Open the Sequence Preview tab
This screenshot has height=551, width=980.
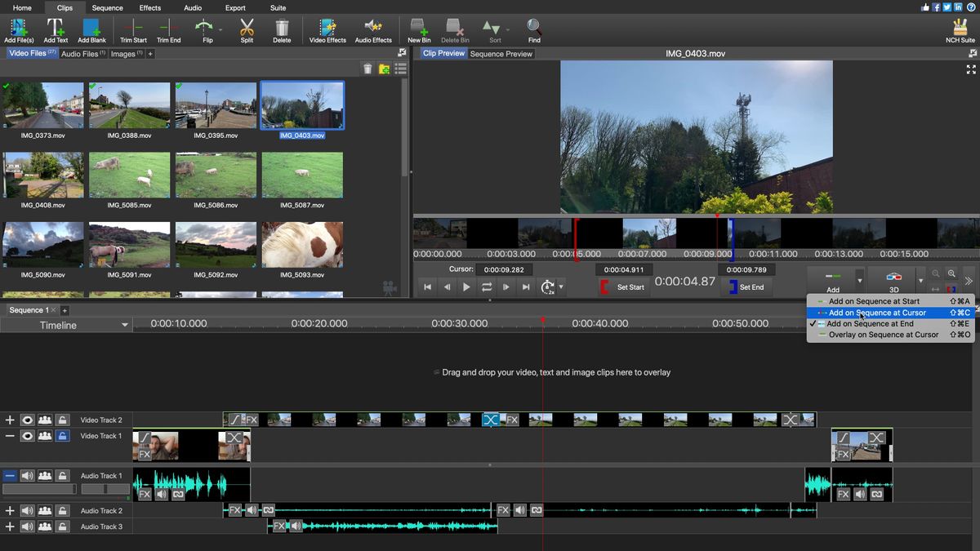pos(501,52)
